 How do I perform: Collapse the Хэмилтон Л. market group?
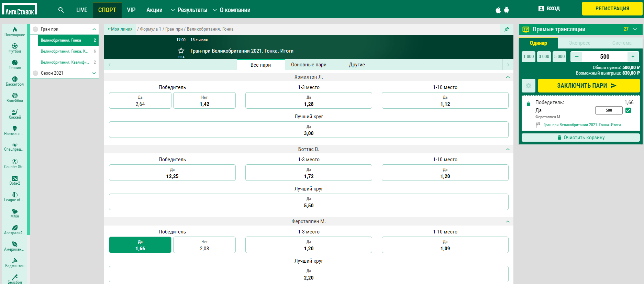pos(508,77)
